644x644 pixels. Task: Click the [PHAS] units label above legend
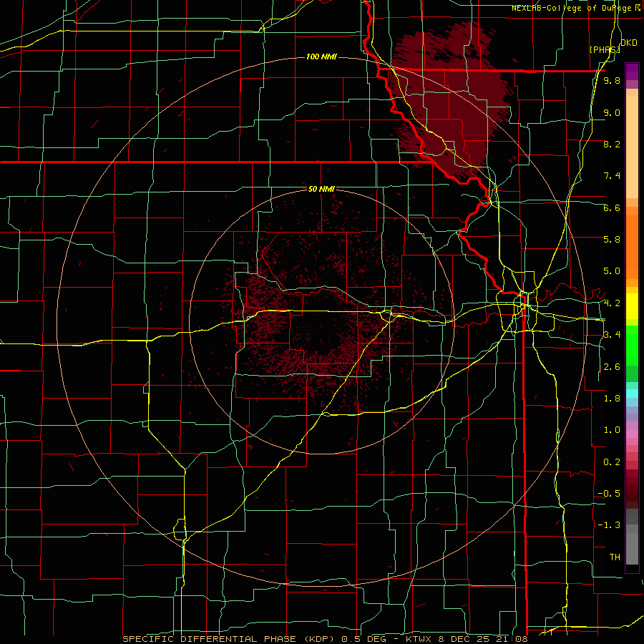point(605,49)
